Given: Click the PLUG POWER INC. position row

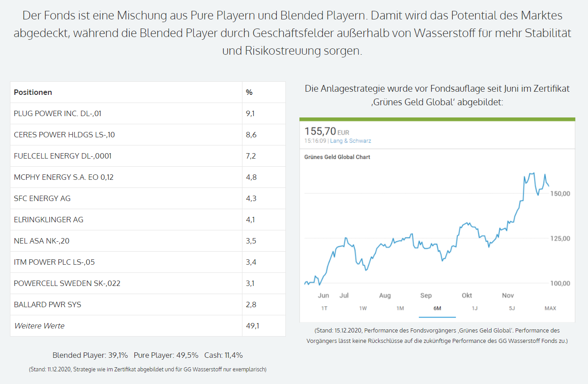Looking at the screenshot, I should [57, 113].
